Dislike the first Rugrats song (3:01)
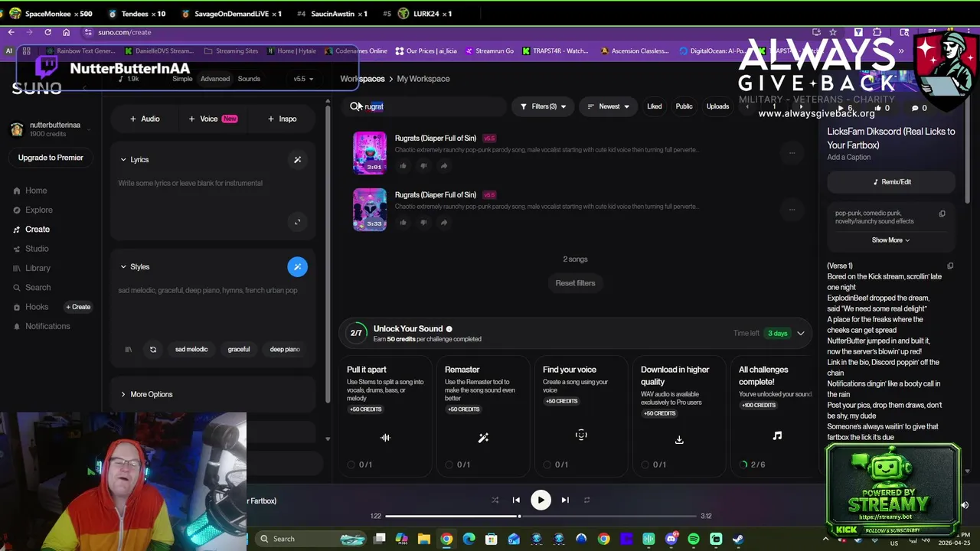This screenshot has height=551, width=980. click(423, 166)
